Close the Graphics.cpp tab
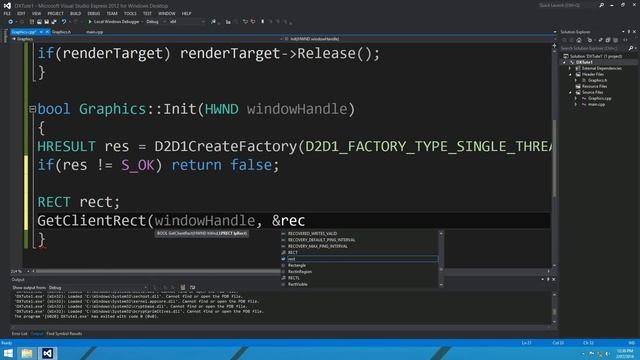Screen dimensions: 640x360 47,32
